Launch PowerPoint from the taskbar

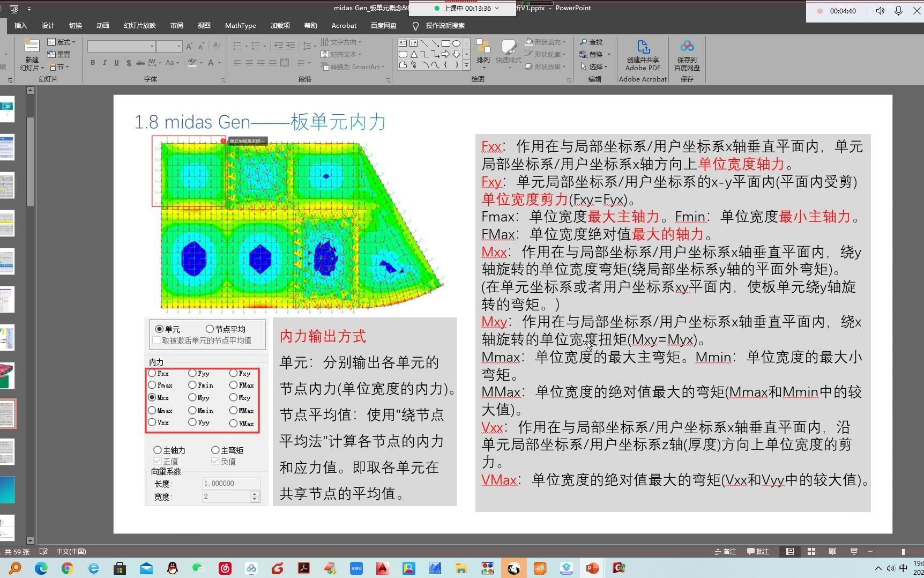coord(592,568)
